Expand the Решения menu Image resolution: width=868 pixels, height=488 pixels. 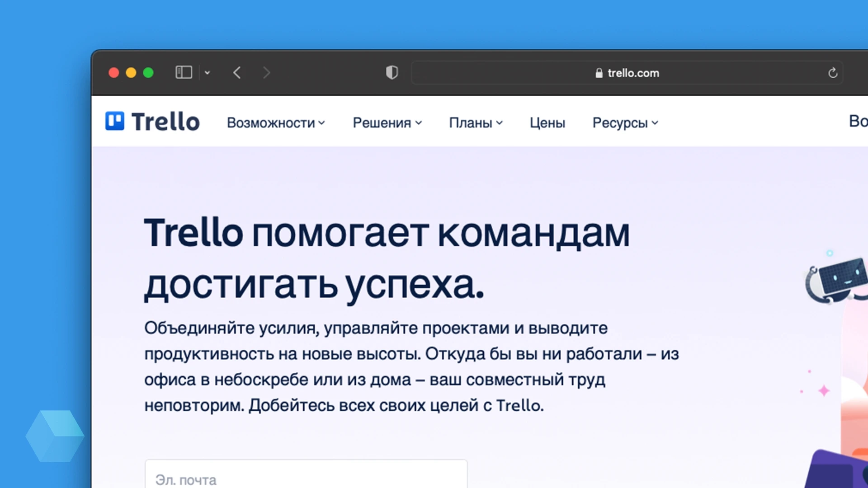(x=387, y=122)
